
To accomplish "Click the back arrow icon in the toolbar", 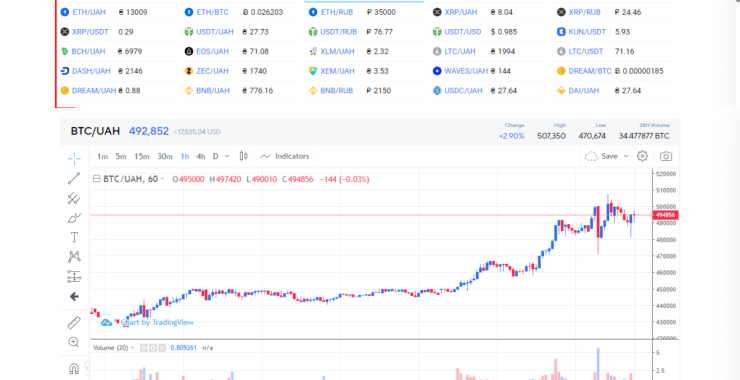I will pyautogui.click(x=74, y=296).
